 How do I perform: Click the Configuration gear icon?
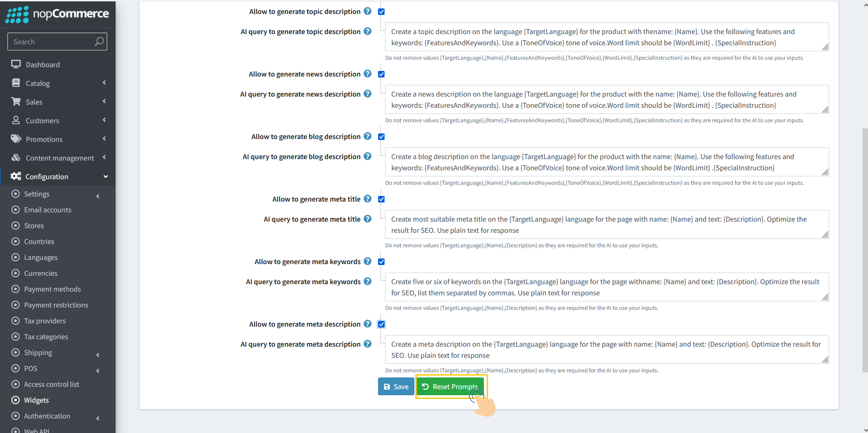(x=15, y=176)
